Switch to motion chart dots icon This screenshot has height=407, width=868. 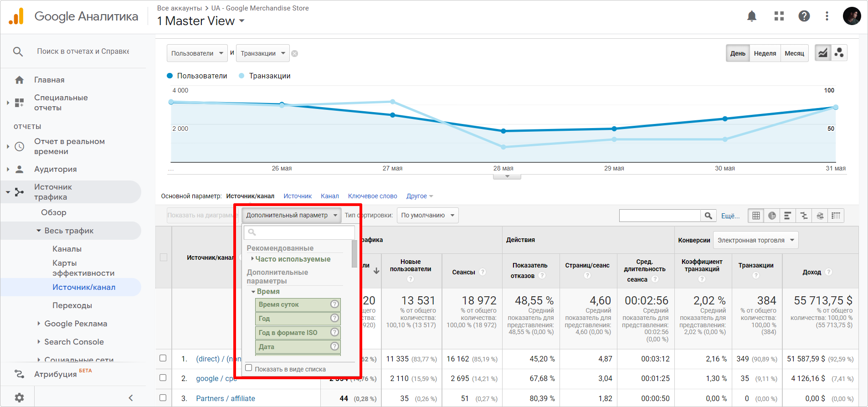[x=839, y=53]
